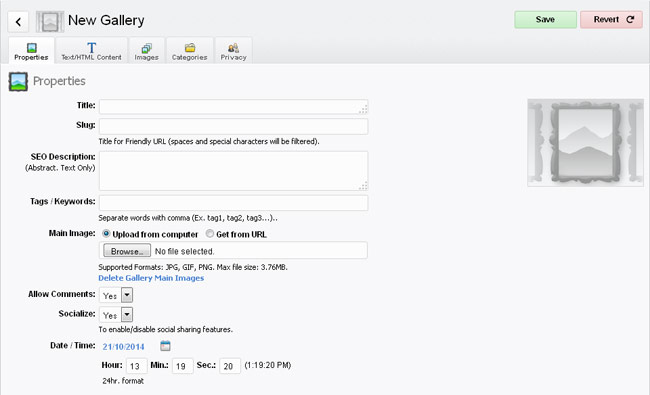Image resolution: width=650 pixels, height=395 pixels.
Task: Click the '(1:19:20 PM)' time text
Action: point(268,365)
